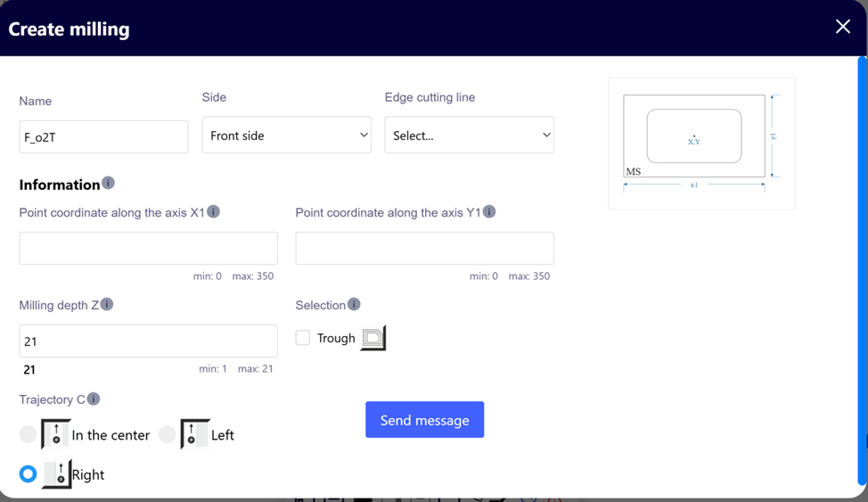The width and height of the screenshot is (868, 502).
Task: Click the milling diagram preview thumbnail
Action: coord(701,144)
